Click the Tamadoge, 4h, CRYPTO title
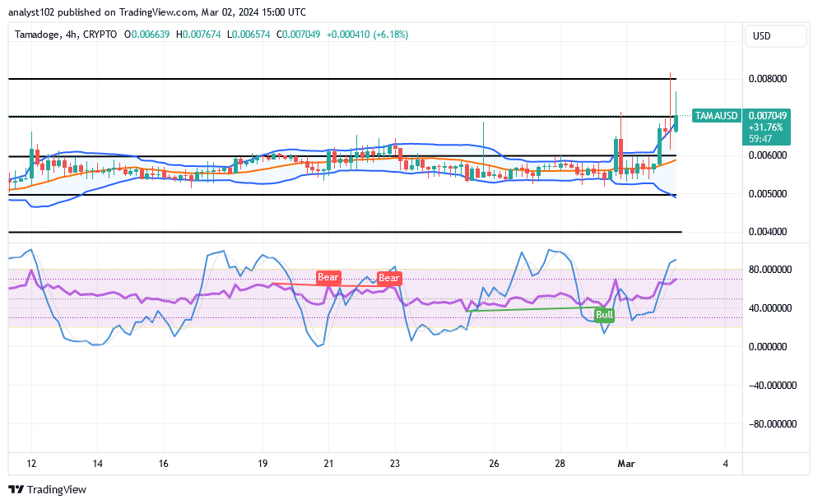 [66, 35]
